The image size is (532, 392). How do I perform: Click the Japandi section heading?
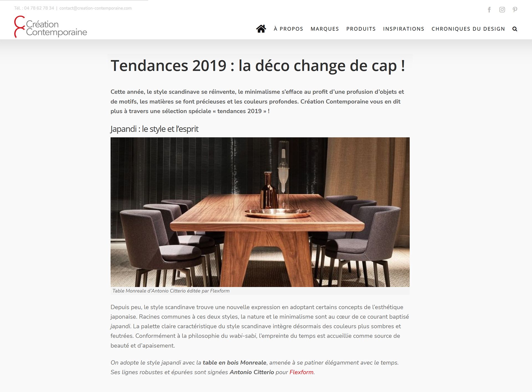coord(154,129)
